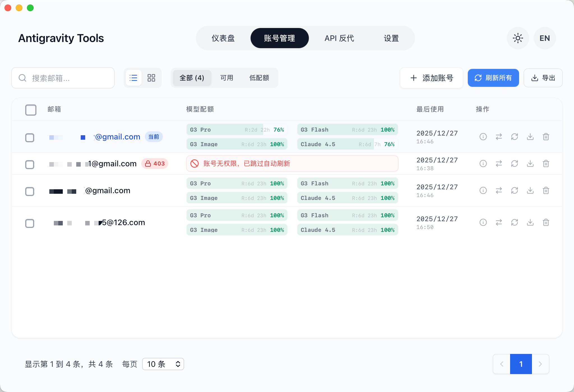Switch to the 403 account arrows icon
The height and width of the screenshot is (392, 574).
[499, 164]
